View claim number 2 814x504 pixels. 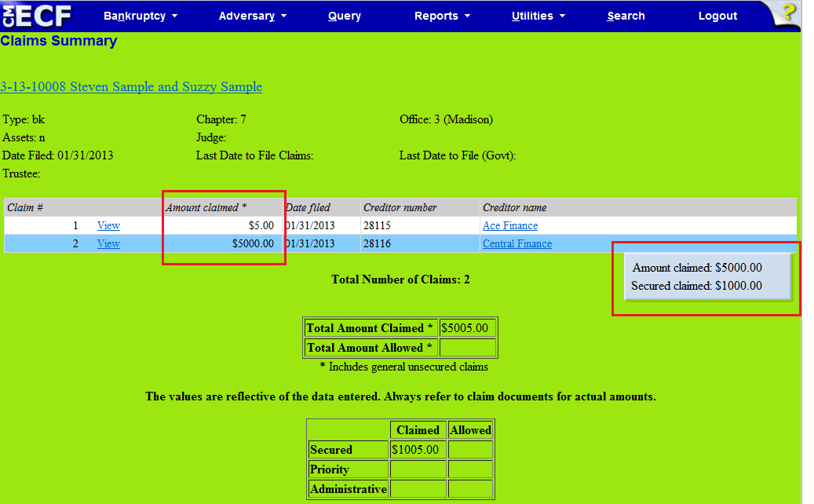(x=108, y=243)
